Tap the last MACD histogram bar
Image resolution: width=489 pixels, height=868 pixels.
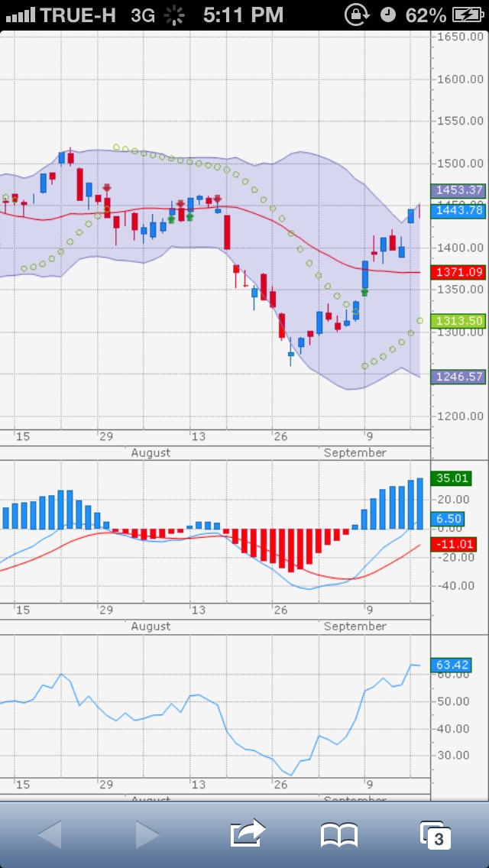419,504
